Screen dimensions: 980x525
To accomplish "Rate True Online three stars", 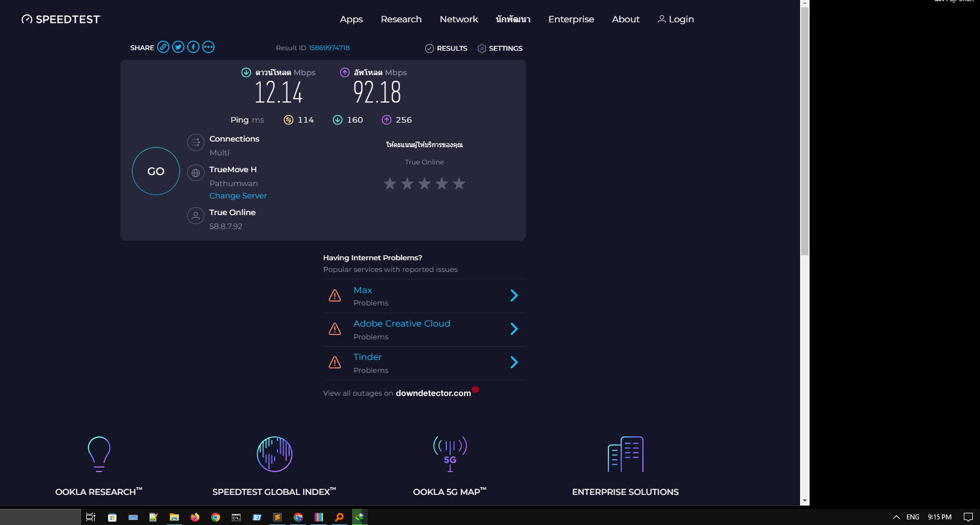I will point(425,183).
